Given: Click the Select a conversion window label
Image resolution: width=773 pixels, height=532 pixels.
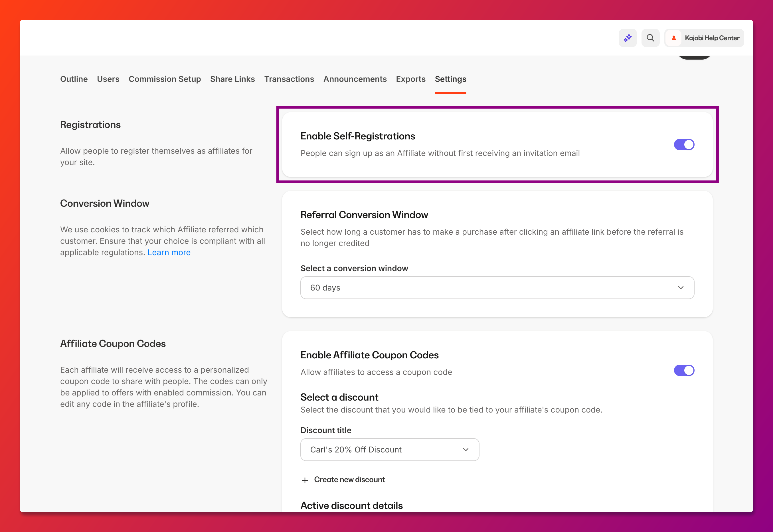Looking at the screenshot, I should pos(354,268).
